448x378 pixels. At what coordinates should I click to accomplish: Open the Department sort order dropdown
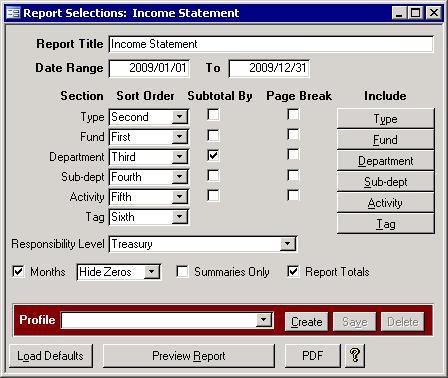click(180, 157)
